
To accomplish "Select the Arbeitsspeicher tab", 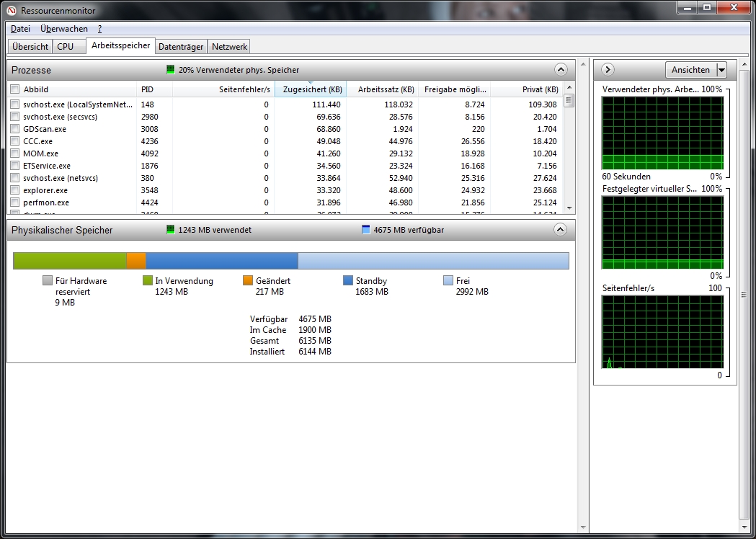I will point(120,46).
